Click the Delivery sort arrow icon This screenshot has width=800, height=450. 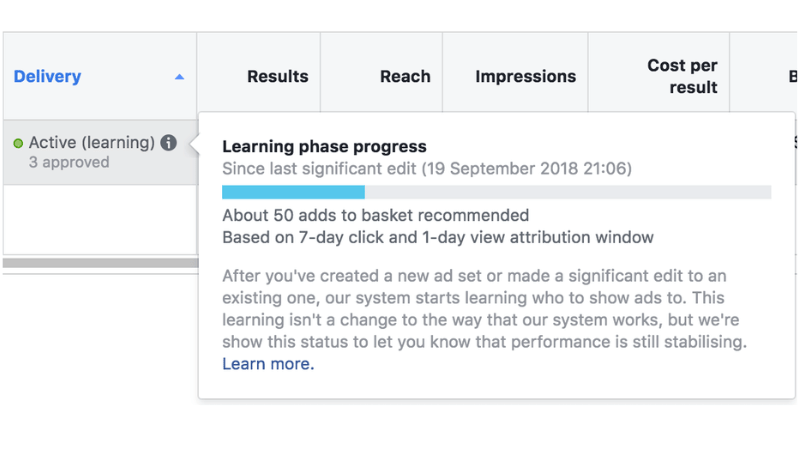click(x=179, y=77)
